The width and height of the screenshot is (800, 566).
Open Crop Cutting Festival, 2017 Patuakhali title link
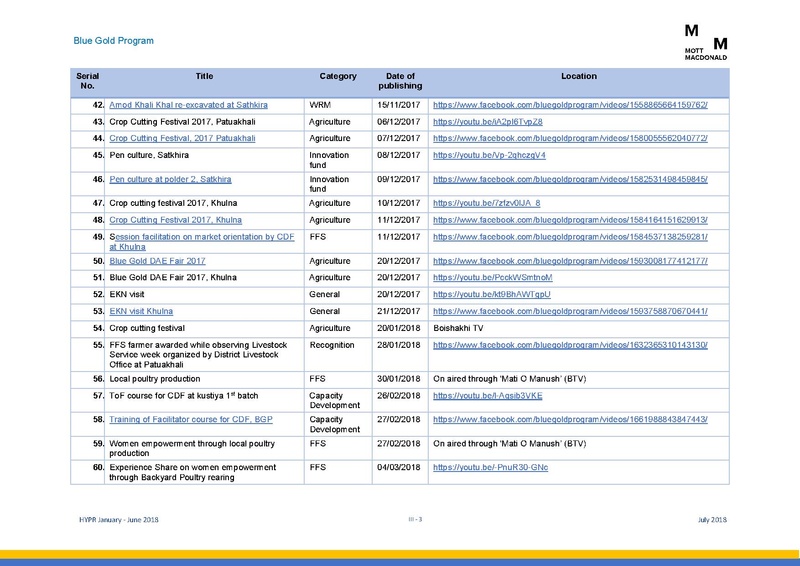182,138
